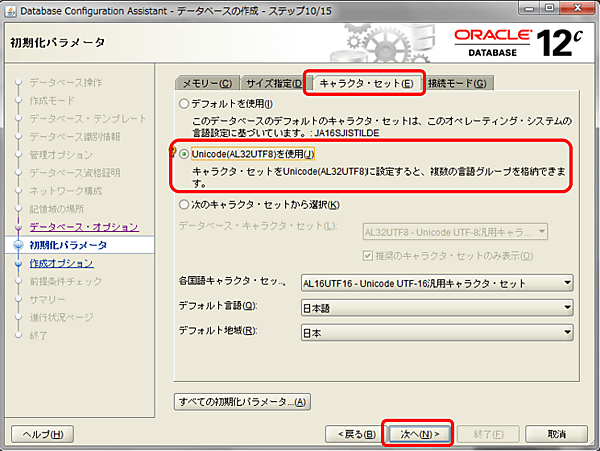Click the デフォルト言語(Q) label
600x451 pixels.
coord(218,306)
